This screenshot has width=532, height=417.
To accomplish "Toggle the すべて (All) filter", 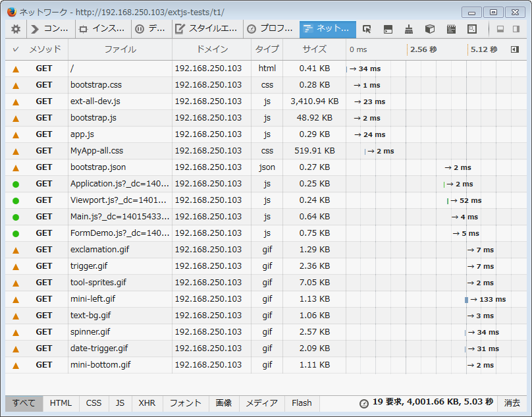I will [24, 403].
